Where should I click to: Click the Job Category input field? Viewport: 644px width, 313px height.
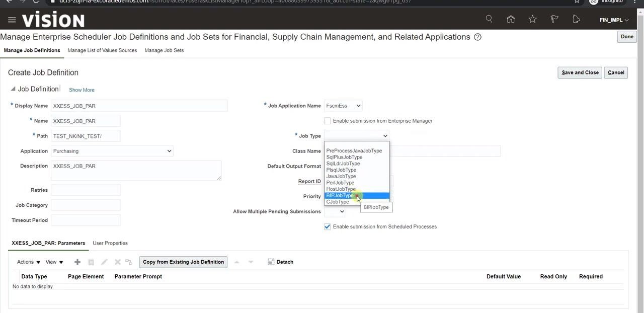(x=86, y=205)
